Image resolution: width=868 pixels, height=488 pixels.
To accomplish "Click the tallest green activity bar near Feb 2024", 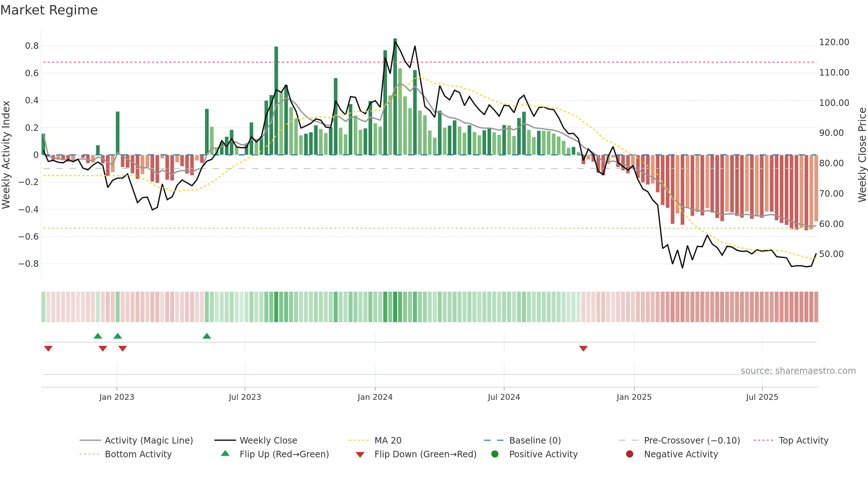I will pos(395,97).
